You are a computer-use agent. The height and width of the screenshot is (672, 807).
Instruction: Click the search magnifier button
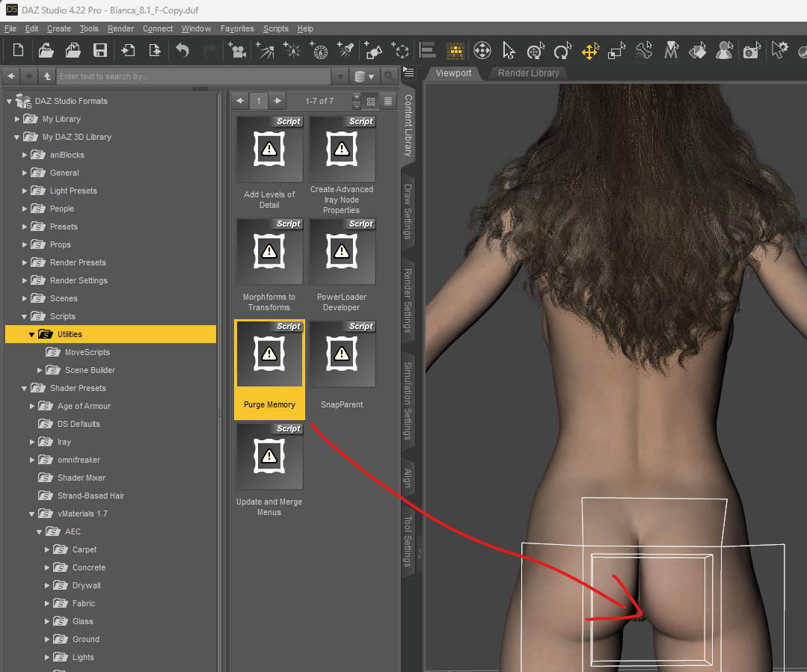(x=390, y=77)
